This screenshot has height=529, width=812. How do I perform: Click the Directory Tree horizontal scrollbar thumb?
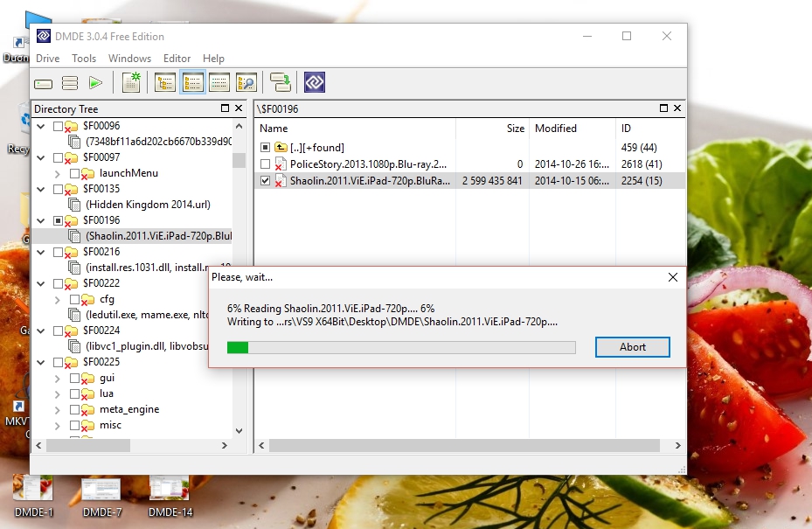[x=88, y=446]
